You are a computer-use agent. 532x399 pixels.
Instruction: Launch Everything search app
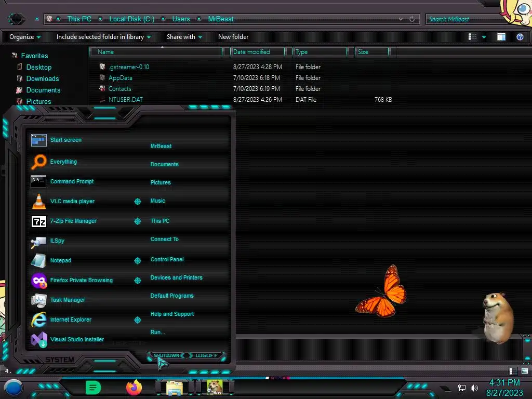point(54,162)
